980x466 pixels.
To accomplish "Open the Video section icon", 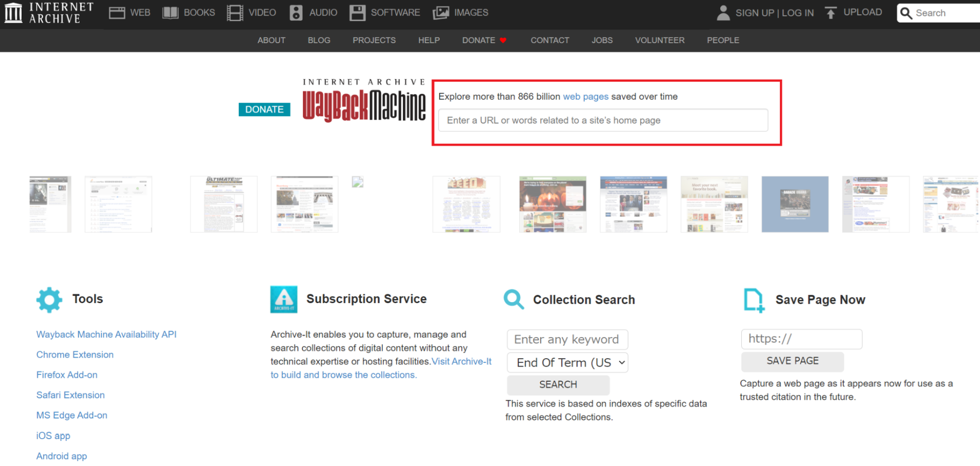I will point(235,13).
